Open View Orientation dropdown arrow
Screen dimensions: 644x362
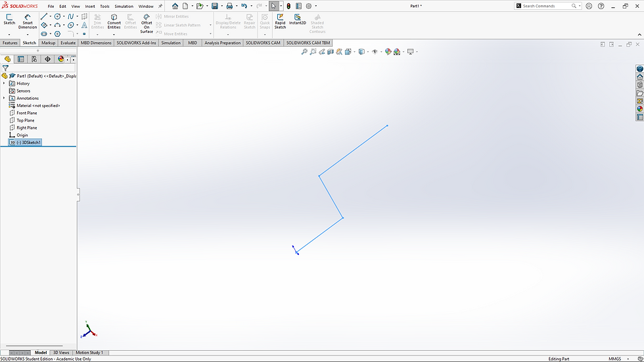(x=354, y=52)
